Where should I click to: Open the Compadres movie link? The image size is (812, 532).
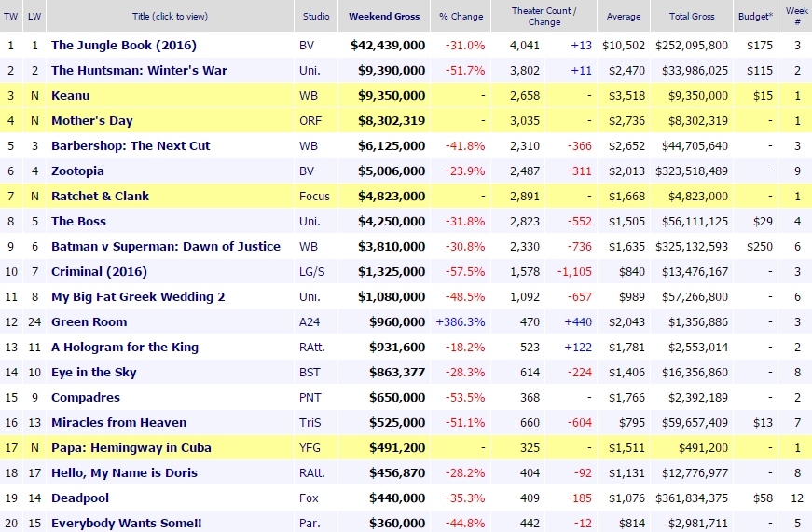coord(86,398)
